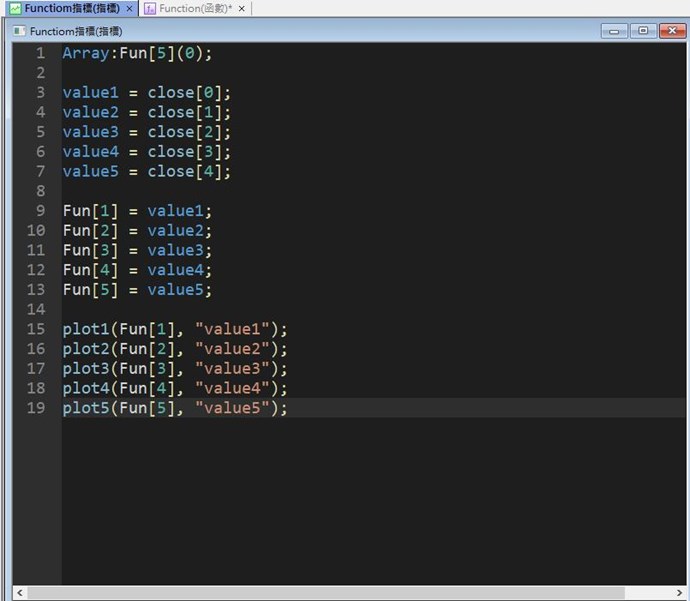Switch to the Function(函數)* tab
690x601 pixels.
(195, 8)
